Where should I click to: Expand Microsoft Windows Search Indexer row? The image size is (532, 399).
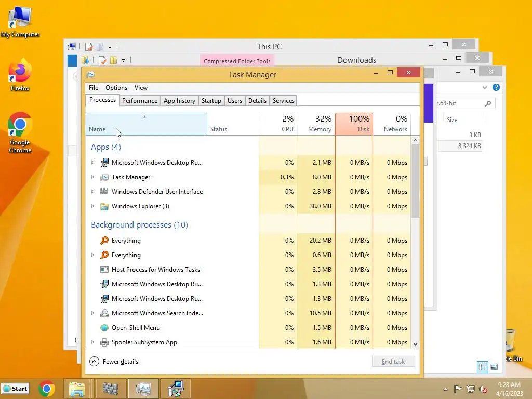92,313
